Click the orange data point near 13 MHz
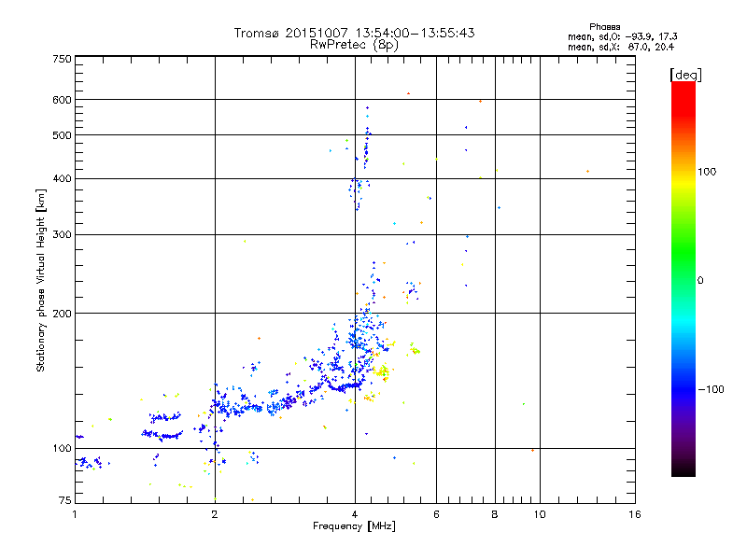 point(587,172)
